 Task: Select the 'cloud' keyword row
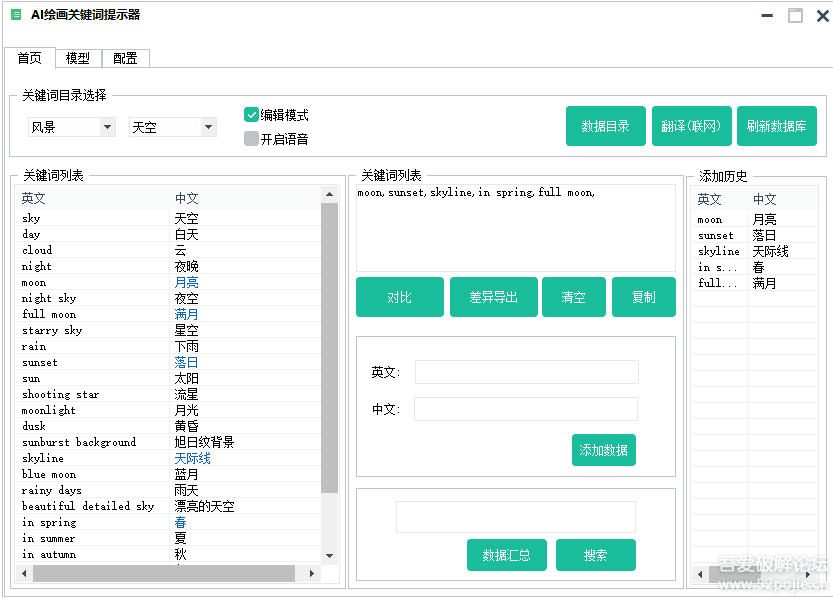[169, 250]
